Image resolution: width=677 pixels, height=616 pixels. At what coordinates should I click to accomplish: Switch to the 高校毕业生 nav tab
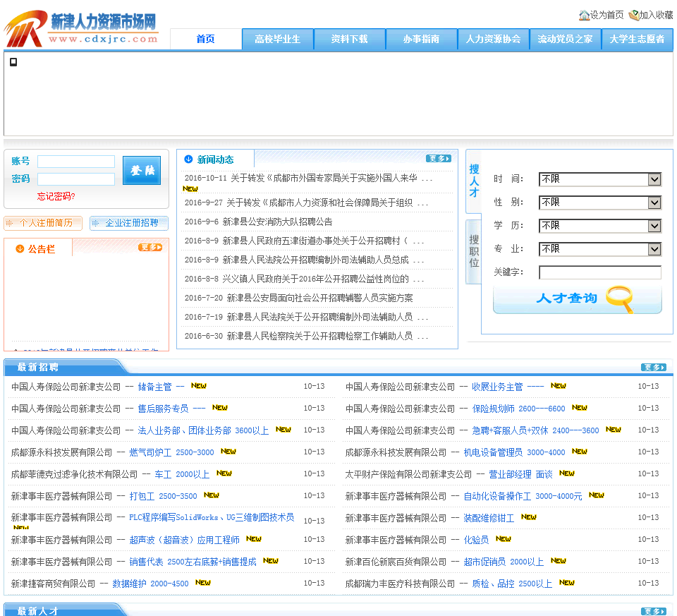click(277, 40)
